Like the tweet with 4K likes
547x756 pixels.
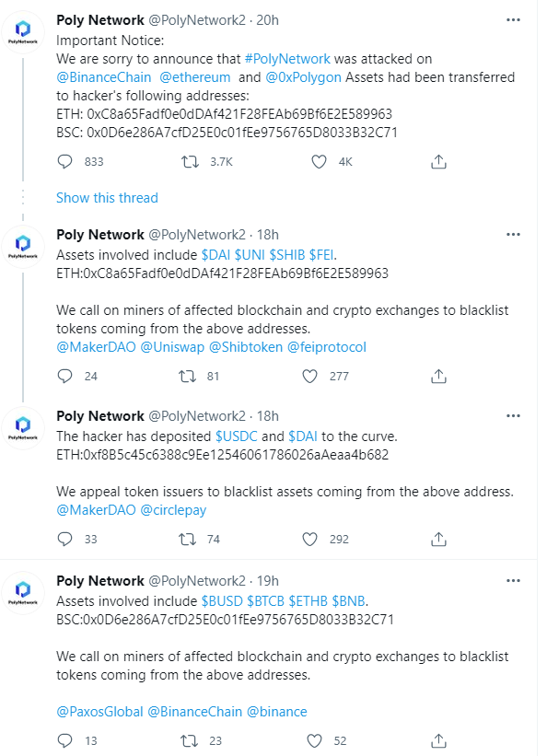tap(319, 161)
